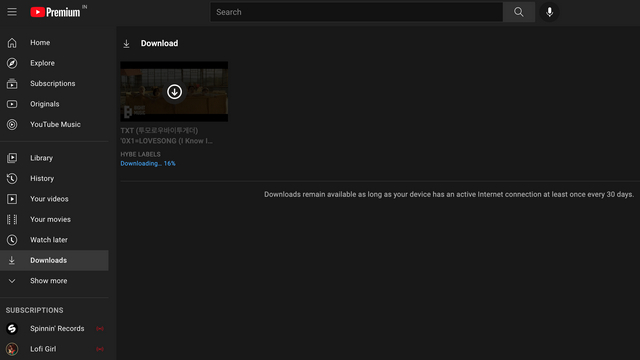Viewport: 640px width, 360px height.
Task: Click in the Search input field
Action: coord(356,12)
